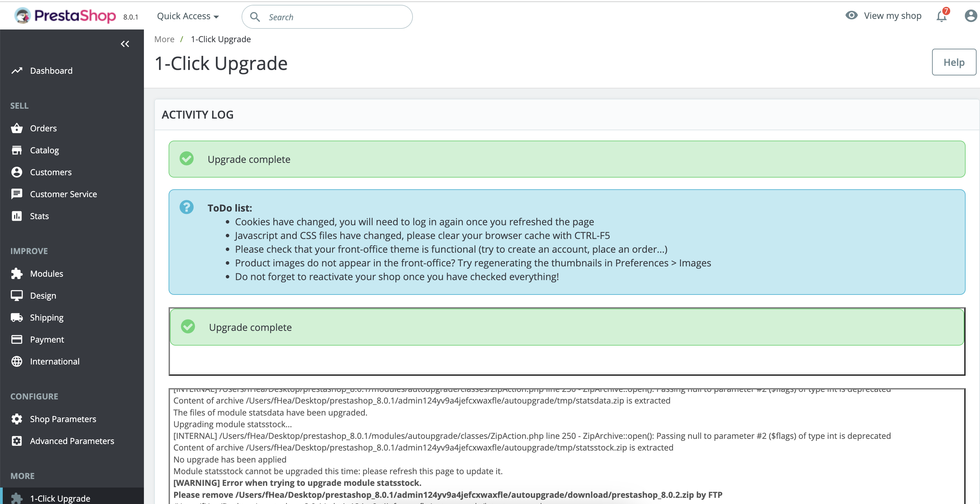The height and width of the screenshot is (504, 980).
Task: Open the Quick Access dropdown
Action: 188,16
